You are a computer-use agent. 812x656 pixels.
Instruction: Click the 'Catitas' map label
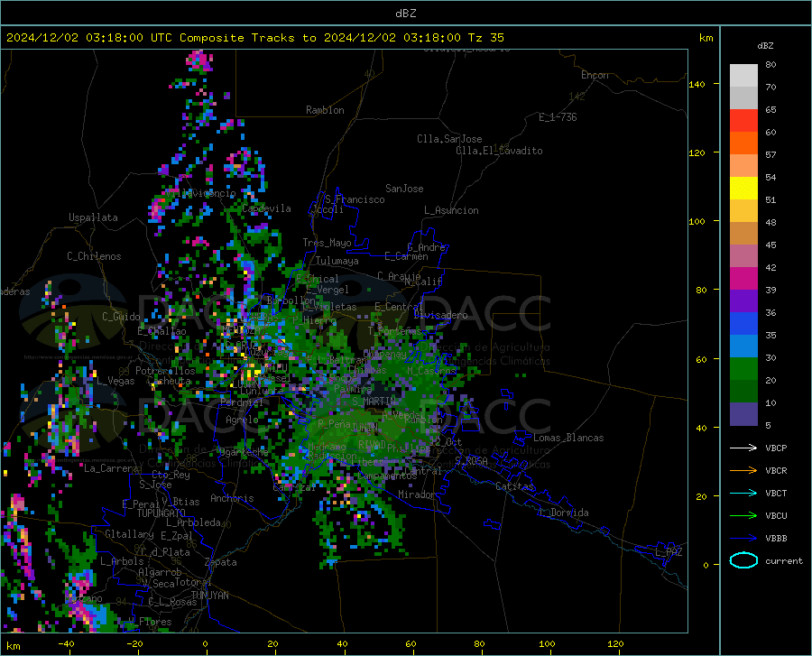coord(514,486)
